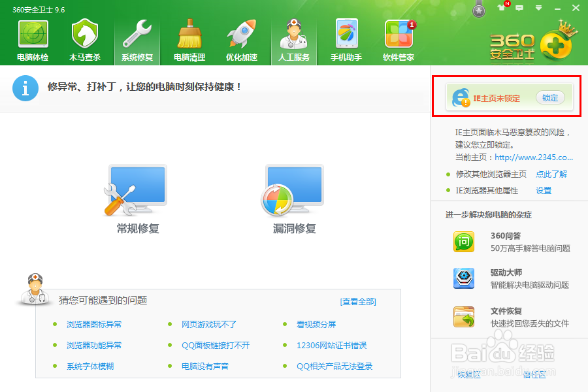Click the medal badge in title bar
The image size is (588, 392).
[x=478, y=9]
